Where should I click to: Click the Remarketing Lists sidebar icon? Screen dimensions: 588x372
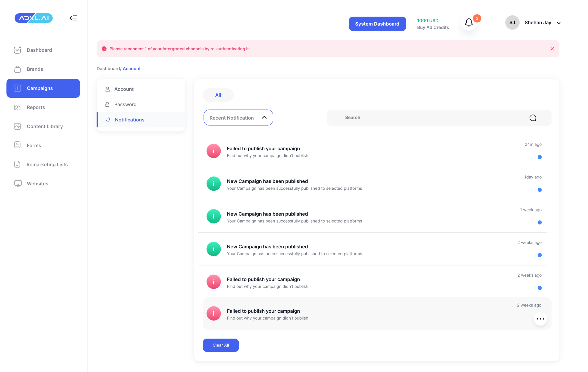[17, 164]
